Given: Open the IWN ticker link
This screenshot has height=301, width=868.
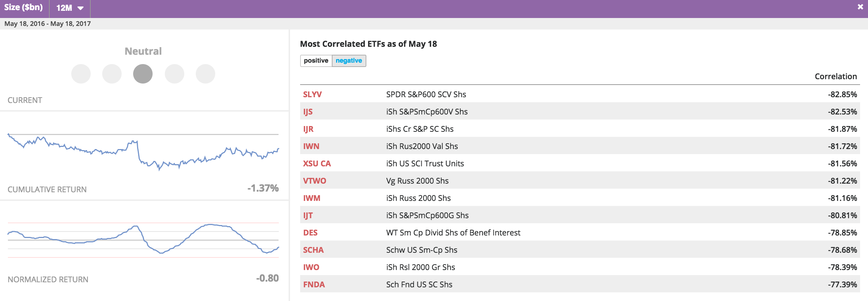Looking at the screenshot, I should pyautogui.click(x=311, y=146).
